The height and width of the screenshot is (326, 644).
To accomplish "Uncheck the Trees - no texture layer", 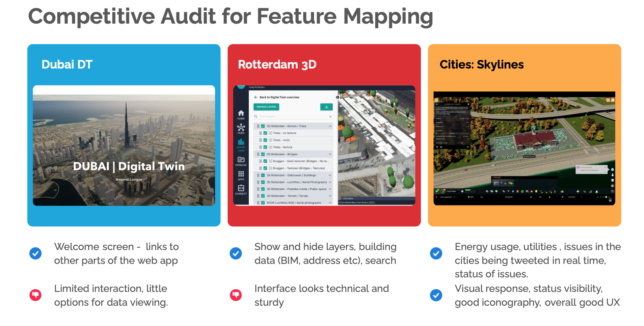I will (265, 133).
